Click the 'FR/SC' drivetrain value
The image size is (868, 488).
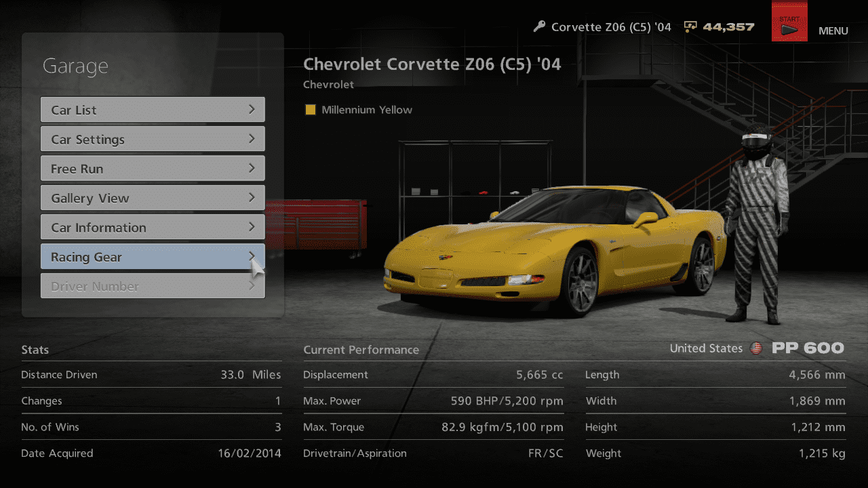click(x=545, y=453)
